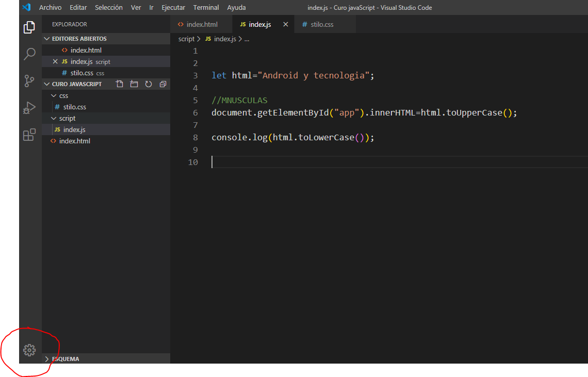Open the Extensions view
The image size is (588, 377).
tap(29, 135)
